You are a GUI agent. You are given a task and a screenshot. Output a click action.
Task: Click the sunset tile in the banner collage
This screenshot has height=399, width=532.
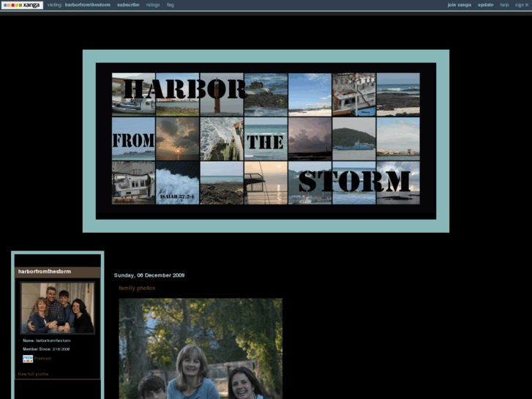click(177, 139)
